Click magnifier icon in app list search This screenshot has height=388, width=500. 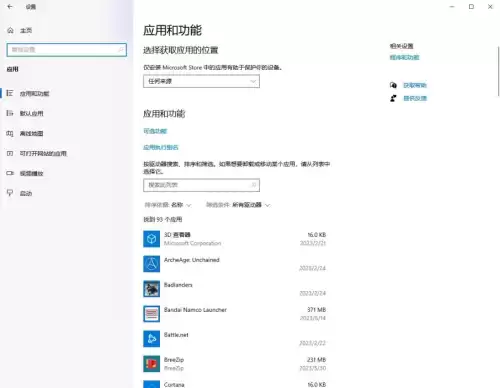click(254, 185)
